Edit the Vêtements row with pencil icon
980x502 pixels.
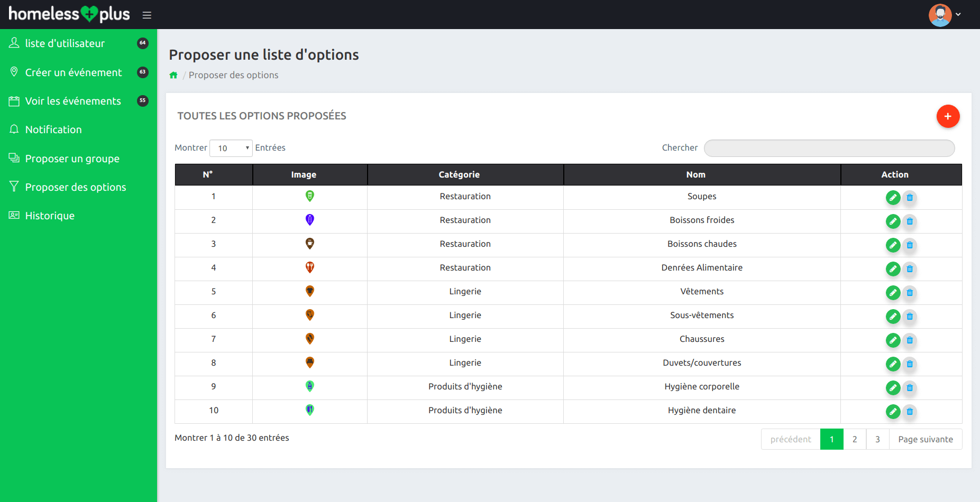(893, 293)
